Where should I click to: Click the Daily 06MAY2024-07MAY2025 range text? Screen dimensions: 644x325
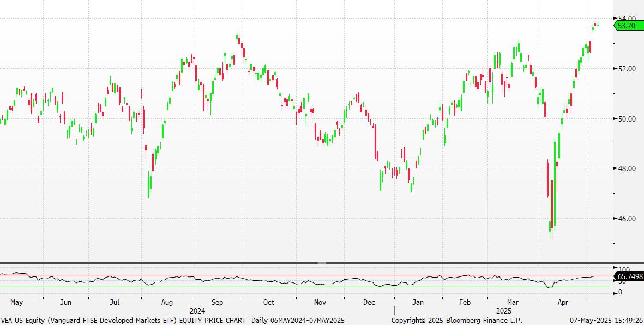298,320
